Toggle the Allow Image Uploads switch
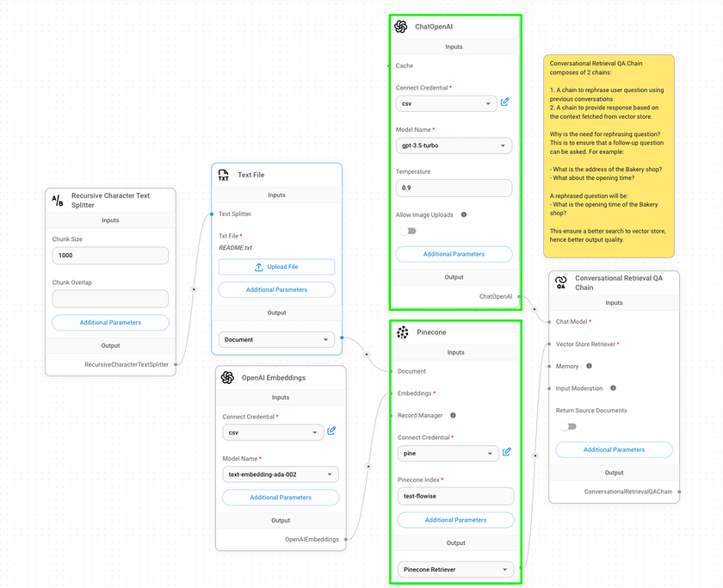This screenshot has width=723, height=588. 409,231
